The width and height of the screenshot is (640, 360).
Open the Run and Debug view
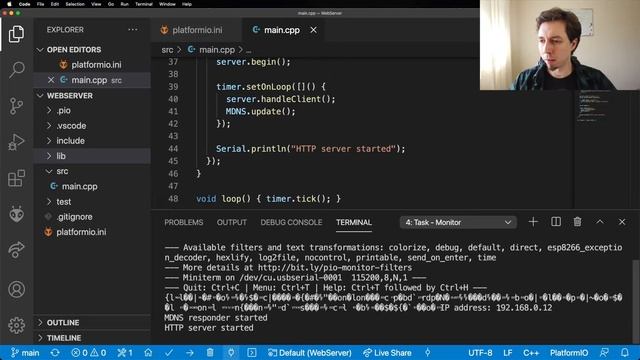16,142
